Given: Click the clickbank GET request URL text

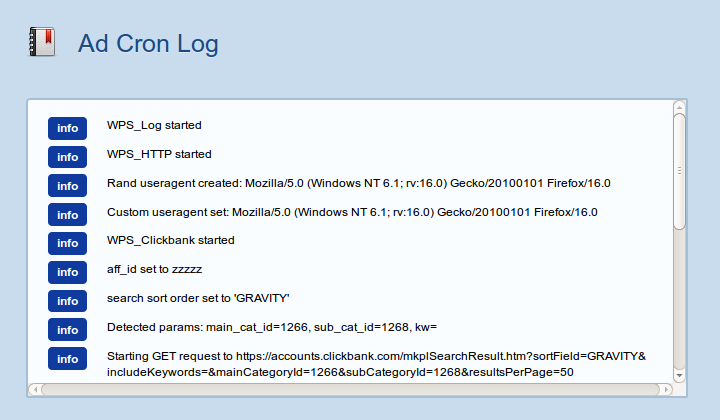Looking at the screenshot, I should tap(376, 364).
